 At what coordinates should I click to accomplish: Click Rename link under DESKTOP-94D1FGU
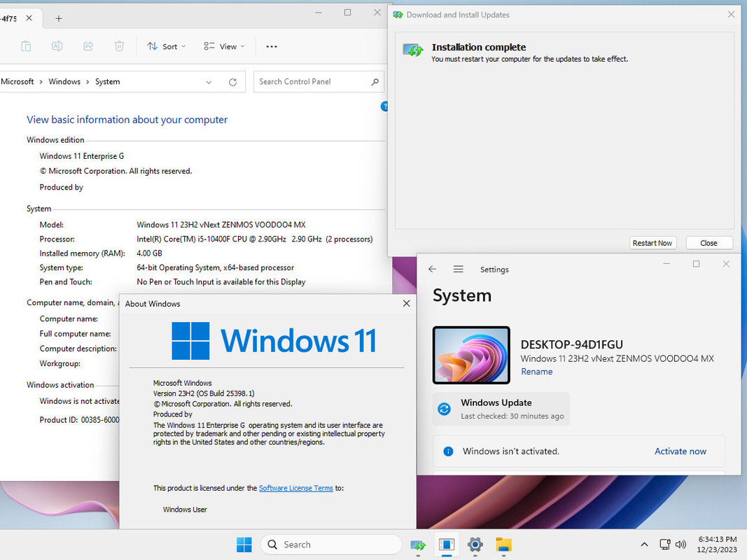(x=536, y=372)
